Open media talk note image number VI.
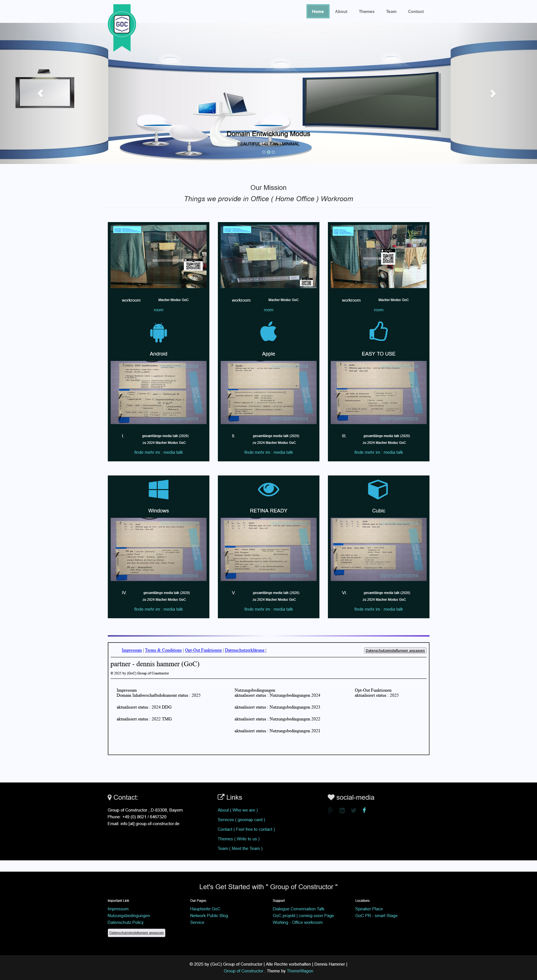The width and height of the screenshot is (537, 980). [378, 549]
